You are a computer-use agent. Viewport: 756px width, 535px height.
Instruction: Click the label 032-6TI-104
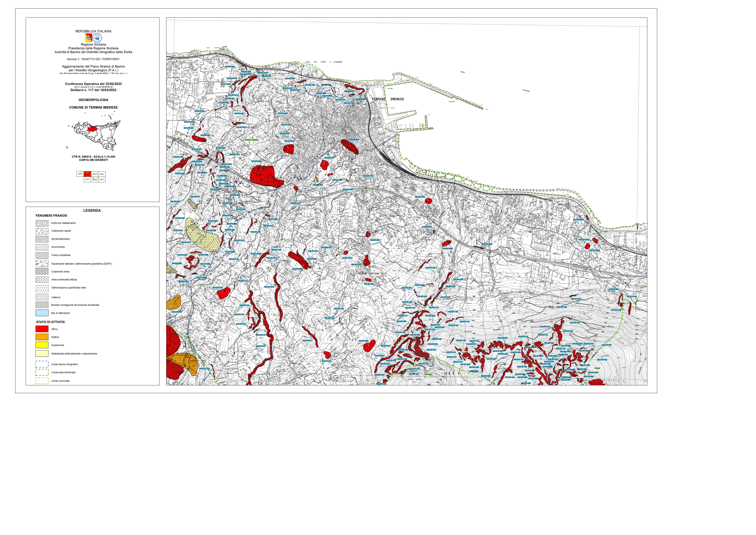[x=602, y=360]
